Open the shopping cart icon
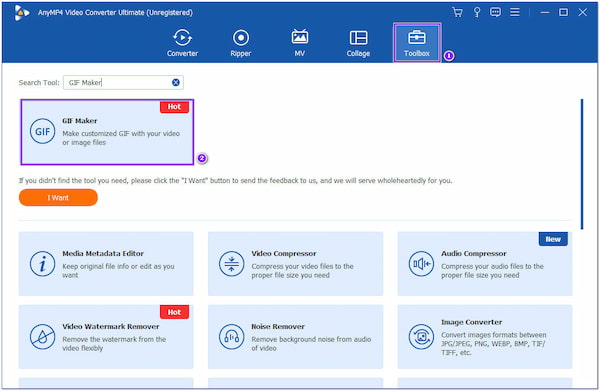 pyautogui.click(x=457, y=12)
